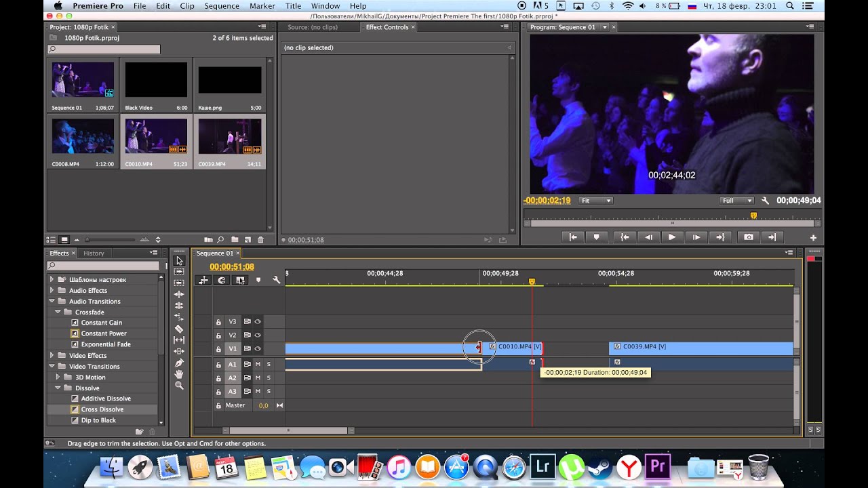868x488 pixels.
Task: Open the Fit zoom level dropdown
Action: (596, 201)
